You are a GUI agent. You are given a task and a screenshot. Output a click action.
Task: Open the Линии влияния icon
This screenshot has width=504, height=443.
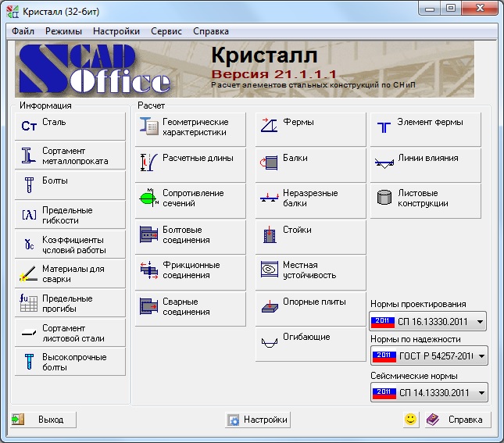[384, 163]
